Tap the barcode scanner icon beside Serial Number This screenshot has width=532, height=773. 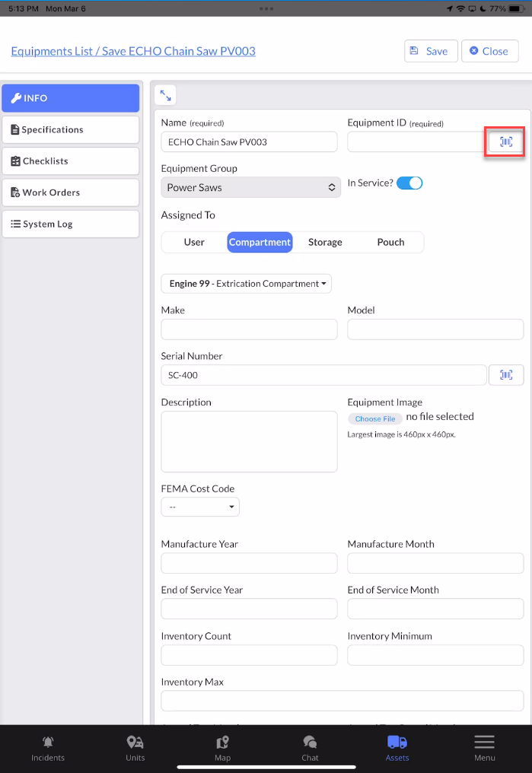(x=505, y=375)
